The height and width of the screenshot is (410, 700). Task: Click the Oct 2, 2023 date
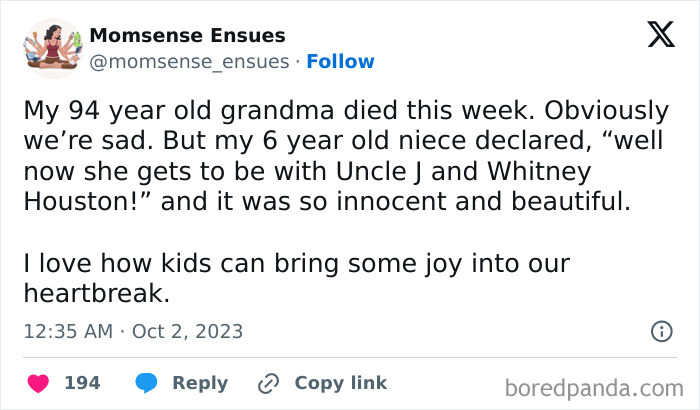pyautogui.click(x=186, y=331)
